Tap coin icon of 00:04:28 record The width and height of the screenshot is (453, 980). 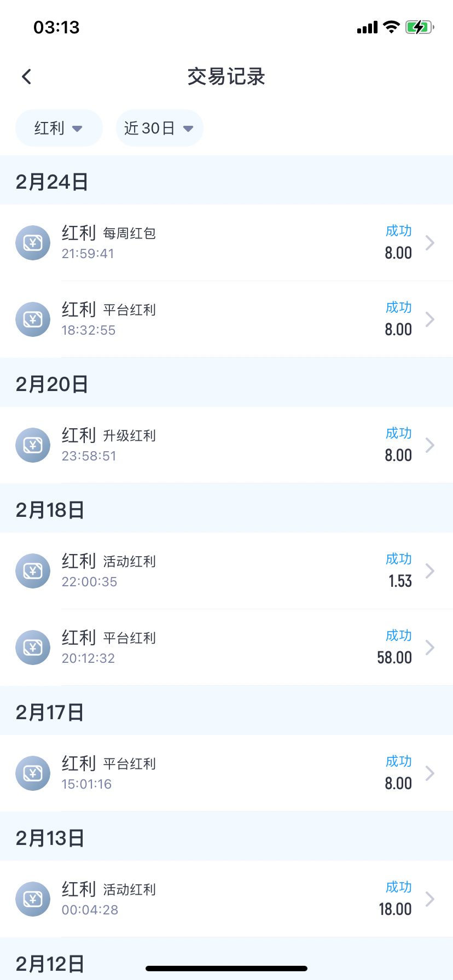point(33,899)
